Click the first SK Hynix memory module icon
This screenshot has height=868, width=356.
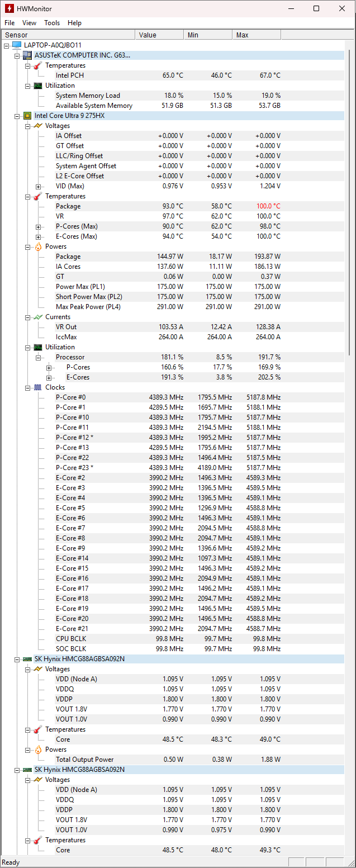pyautogui.click(x=27, y=659)
